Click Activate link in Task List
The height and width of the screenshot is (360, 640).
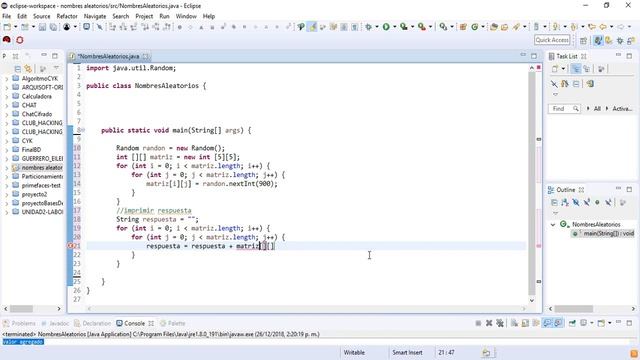pyautogui.click(x=622, y=109)
